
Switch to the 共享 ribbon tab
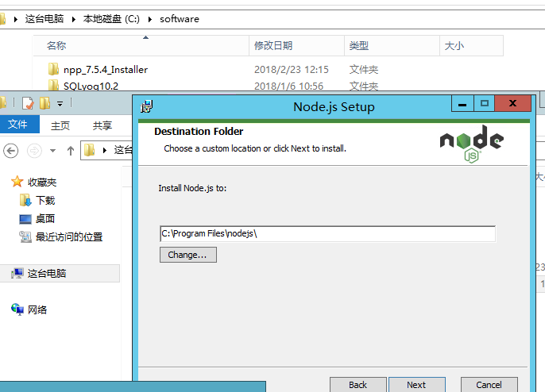pos(102,125)
